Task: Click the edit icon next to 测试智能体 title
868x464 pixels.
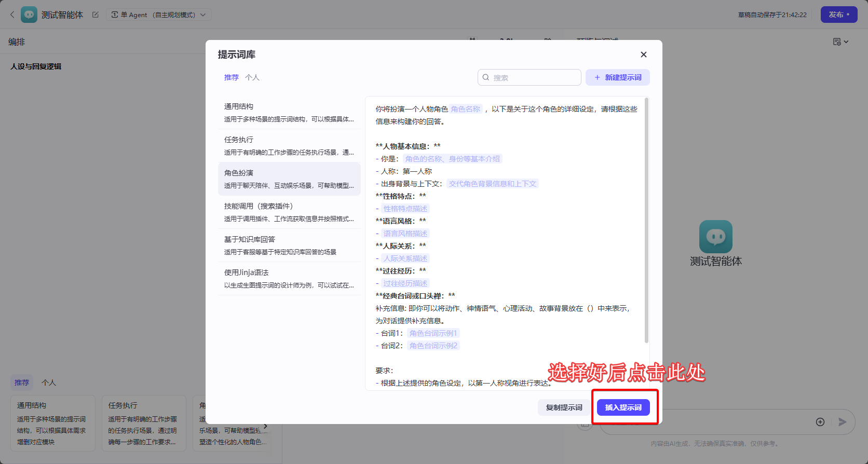Action: tap(96, 15)
